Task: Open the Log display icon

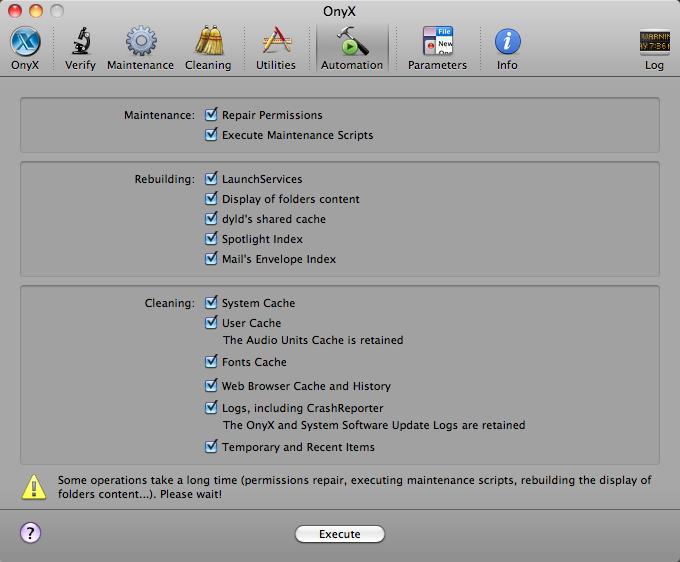Action: (x=654, y=43)
